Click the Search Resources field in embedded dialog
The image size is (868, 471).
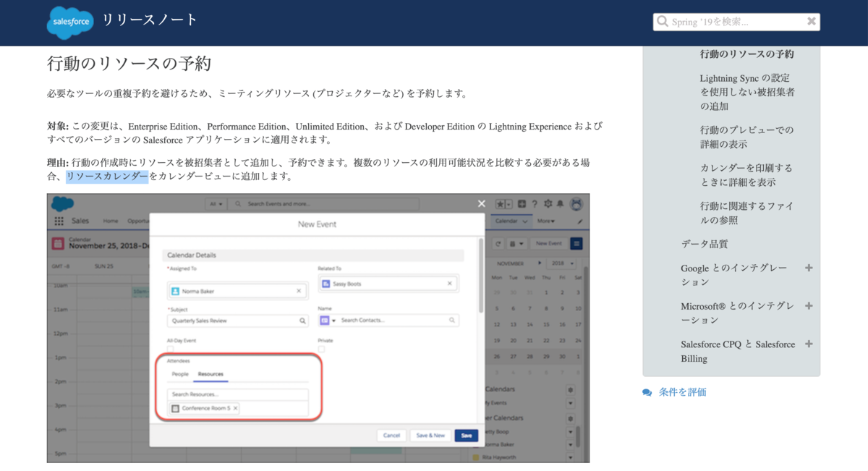tap(237, 394)
